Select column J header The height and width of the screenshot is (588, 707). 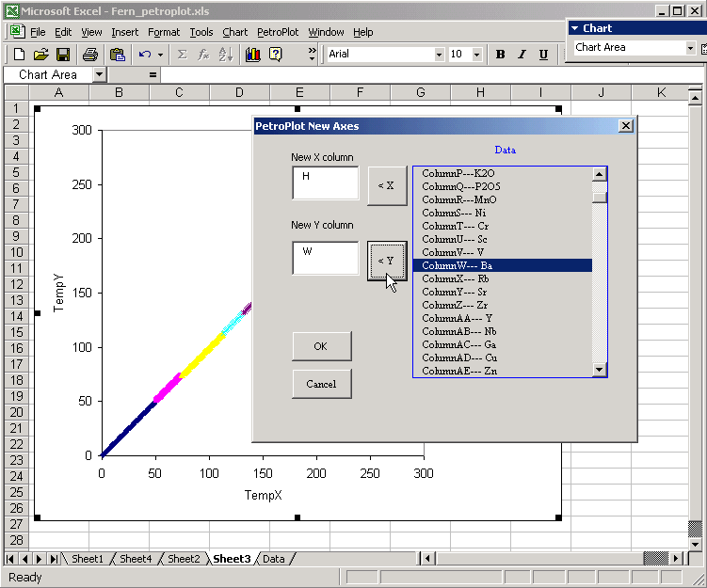pyautogui.click(x=601, y=92)
